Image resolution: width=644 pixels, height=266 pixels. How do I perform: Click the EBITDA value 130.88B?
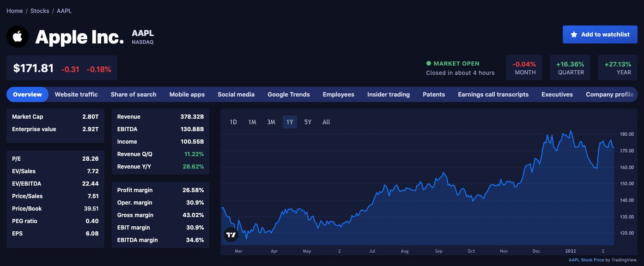pos(192,129)
